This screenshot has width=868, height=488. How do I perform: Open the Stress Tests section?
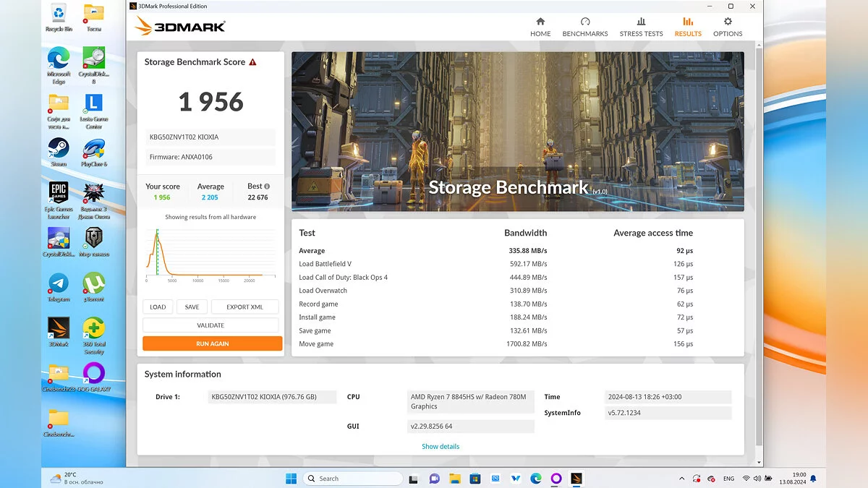coord(641,27)
